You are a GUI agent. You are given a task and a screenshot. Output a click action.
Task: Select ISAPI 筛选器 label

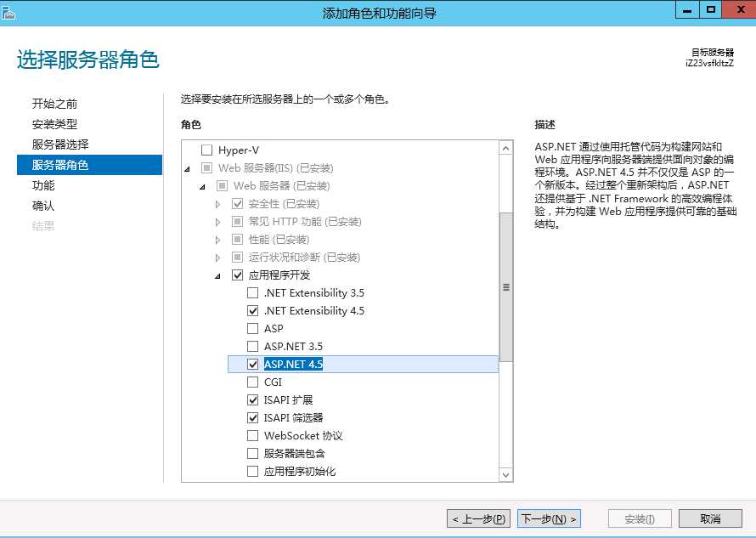click(x=293, y=418)
